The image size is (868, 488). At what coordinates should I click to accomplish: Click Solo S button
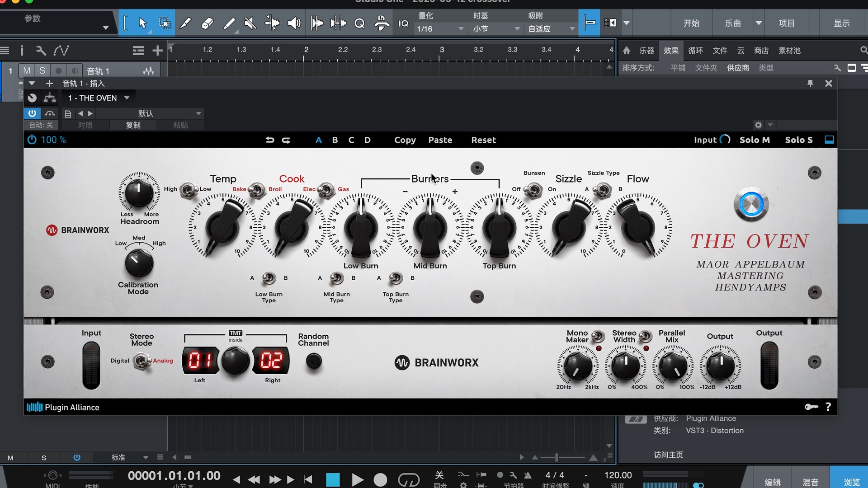pos(798,140)
